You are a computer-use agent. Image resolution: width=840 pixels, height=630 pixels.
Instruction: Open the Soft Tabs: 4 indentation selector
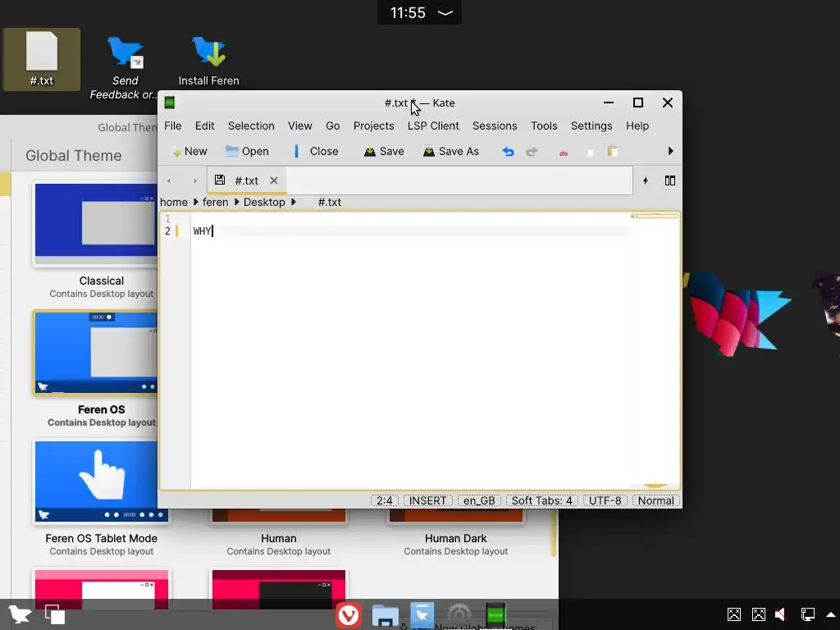(x=541, y=500)
